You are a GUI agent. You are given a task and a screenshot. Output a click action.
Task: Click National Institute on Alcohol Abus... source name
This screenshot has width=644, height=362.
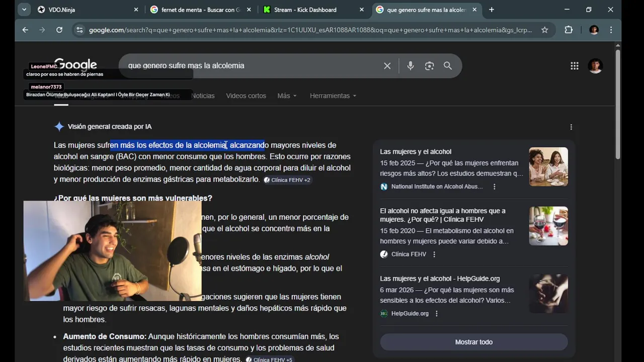(x=437, y=187)
